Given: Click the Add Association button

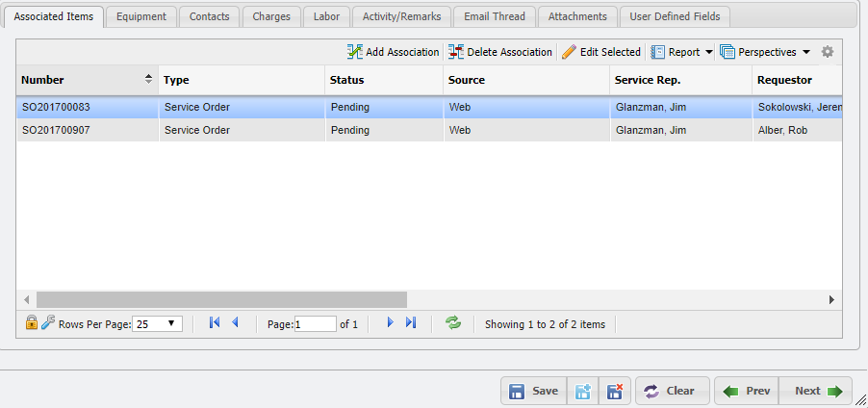Looking at the screenshot, I should pos(393,52).
